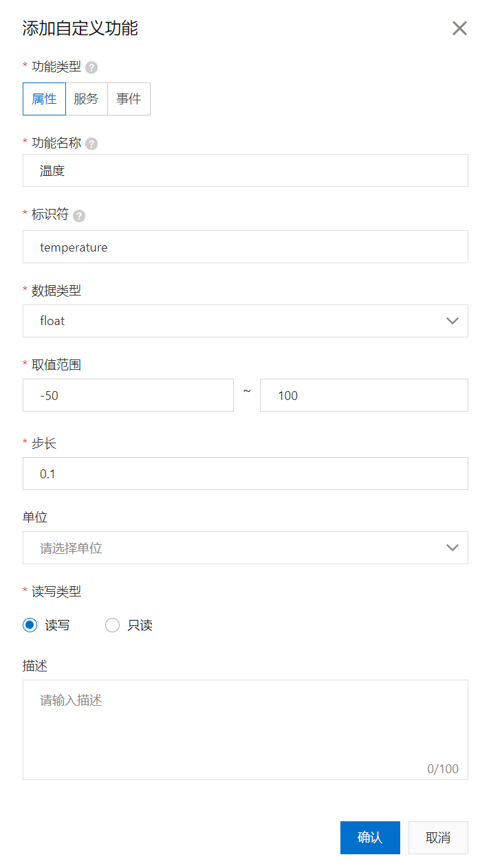Switch to the 事件 tab
The width and height of the screenshot is (491, 868).
point(129,98)
